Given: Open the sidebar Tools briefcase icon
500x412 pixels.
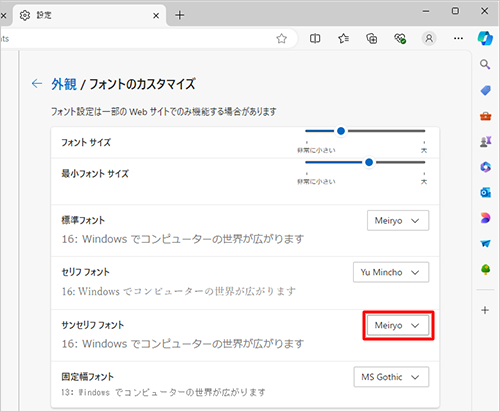Looking at the screenshot, I should (x=486, y=116).
